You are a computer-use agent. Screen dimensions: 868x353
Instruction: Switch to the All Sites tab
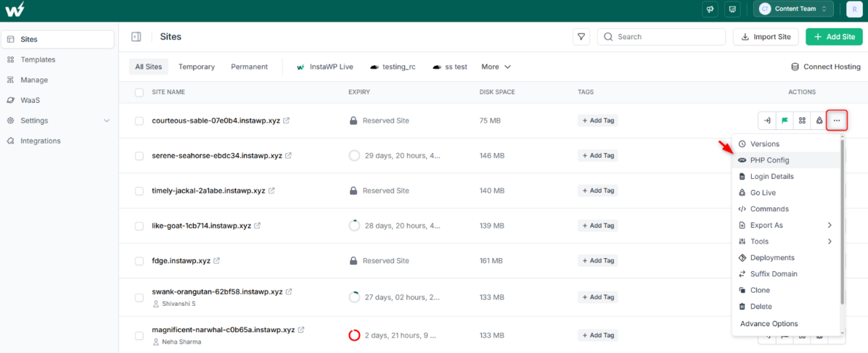(148, 67)
